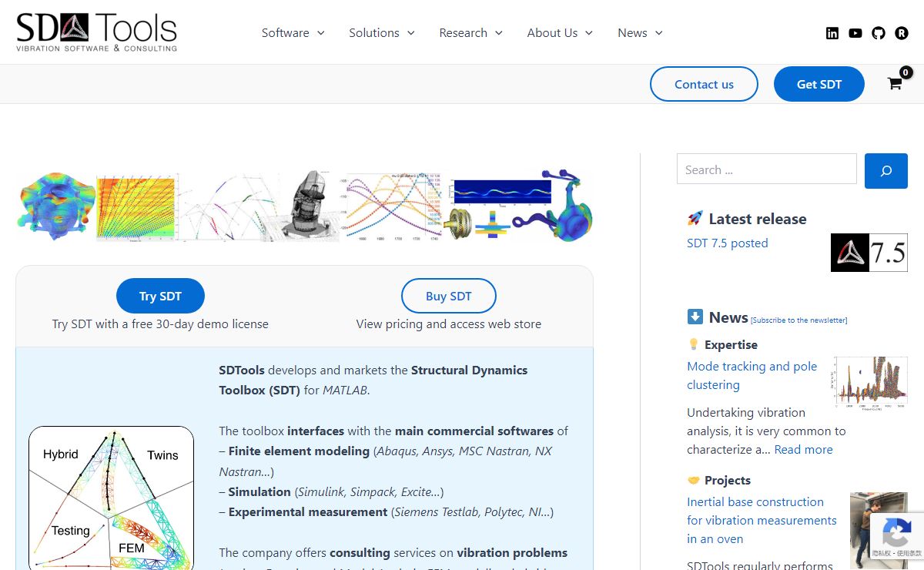Expand the About Us menu
The image size is (924, 570).
click(560, 33)
